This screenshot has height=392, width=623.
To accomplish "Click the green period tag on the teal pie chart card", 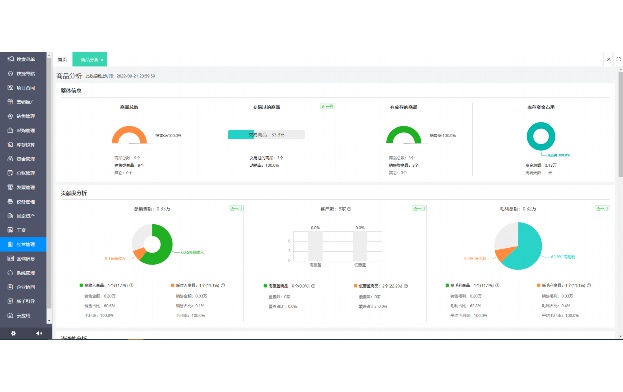I will coord(602,208).
